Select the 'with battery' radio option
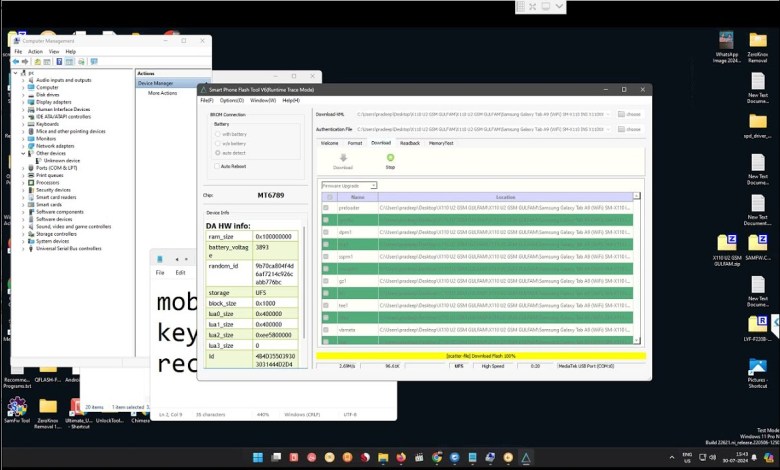Viewport: 780px width, 470px height. click(x=217, y=134)
